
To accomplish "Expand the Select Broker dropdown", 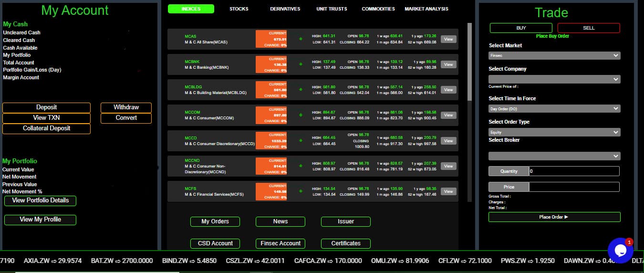I will [x=554, y=156].
